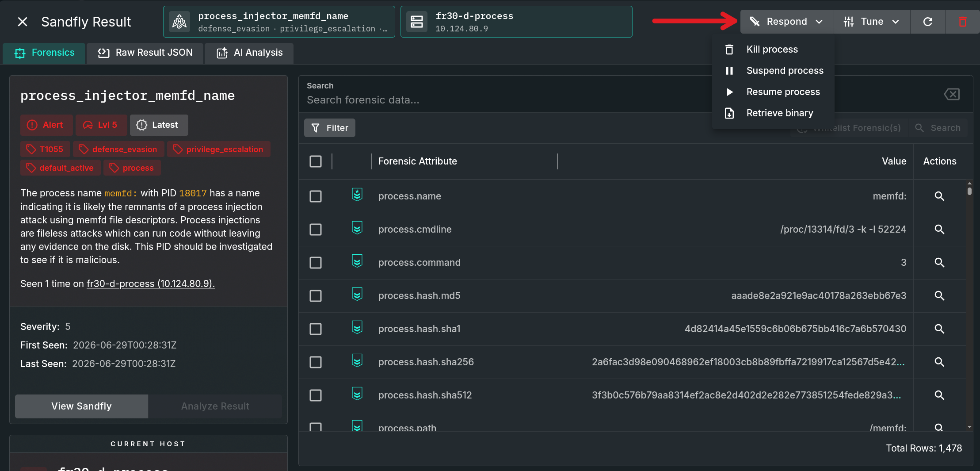980x471 pixels.
Task: Open the Raw Result JSON tab
Action: tap(145, 53)
